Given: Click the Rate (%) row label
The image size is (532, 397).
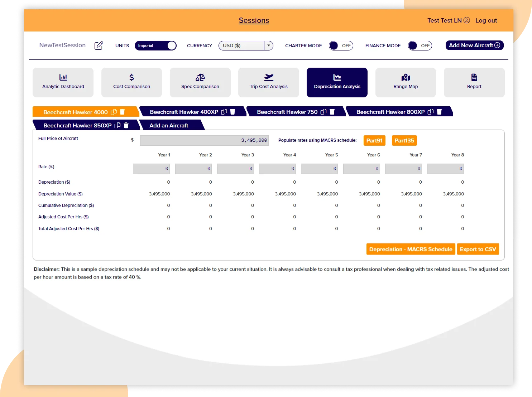Looking at the screenshot, I should point(46,166).
